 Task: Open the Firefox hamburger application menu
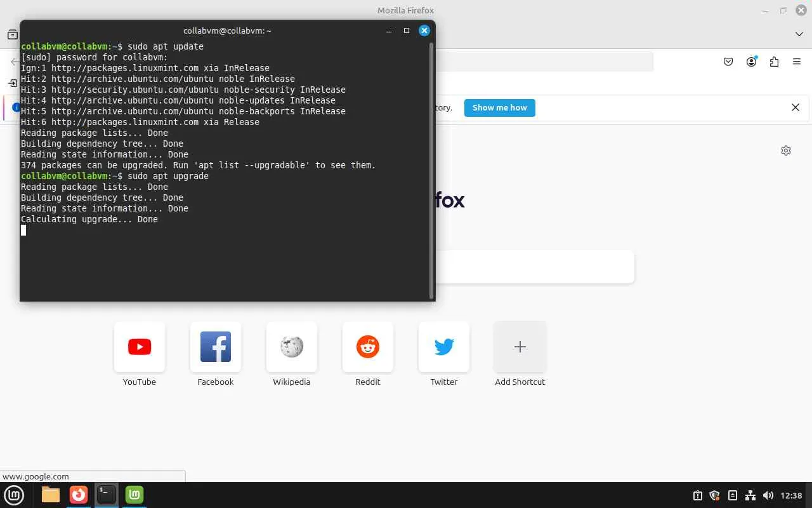pyautogui.click(x=797, y=62)
